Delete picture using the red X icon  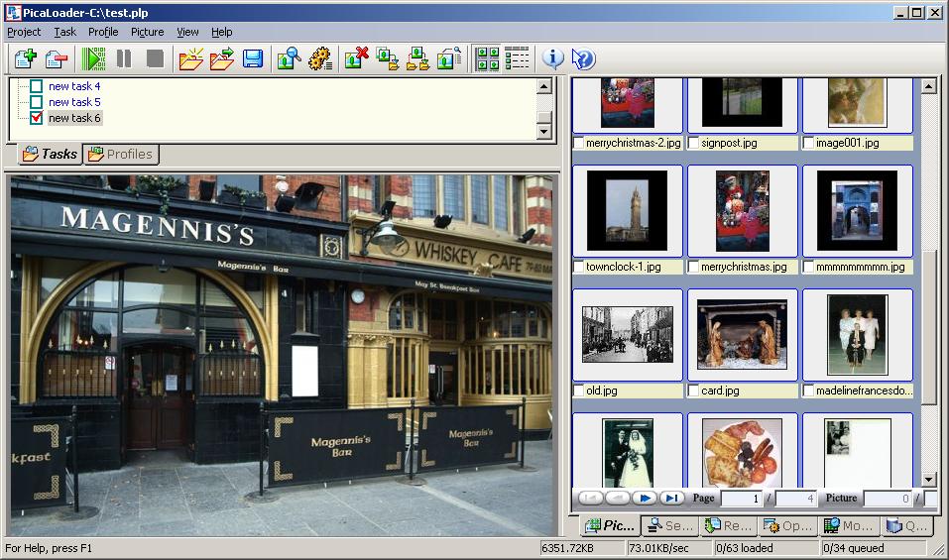pos(356,58)
